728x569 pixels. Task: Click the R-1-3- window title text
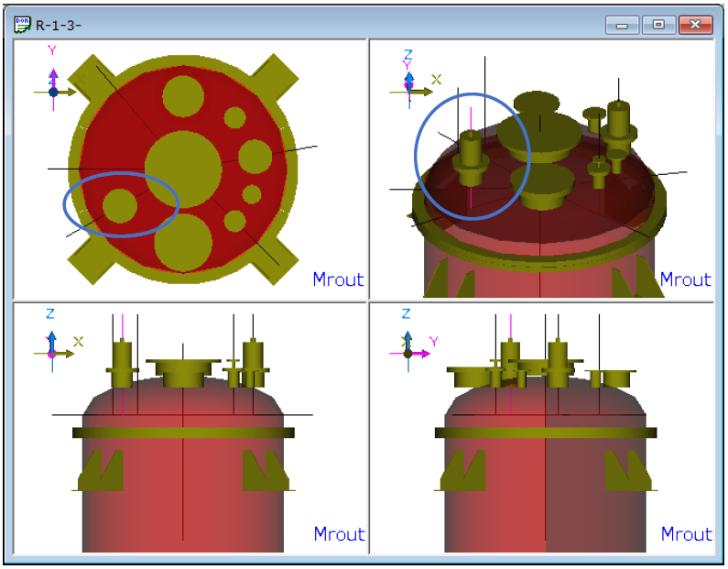tap(58, 25)
